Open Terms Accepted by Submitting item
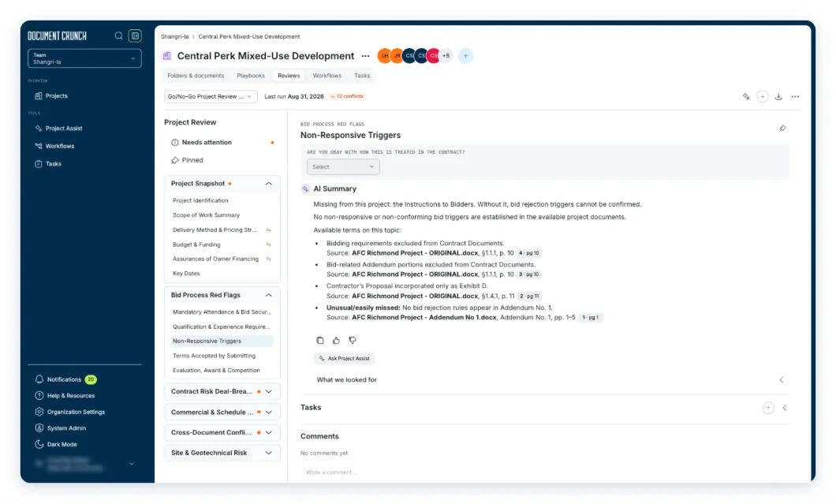This screenshot has height=504, width=836. [215, 356]
